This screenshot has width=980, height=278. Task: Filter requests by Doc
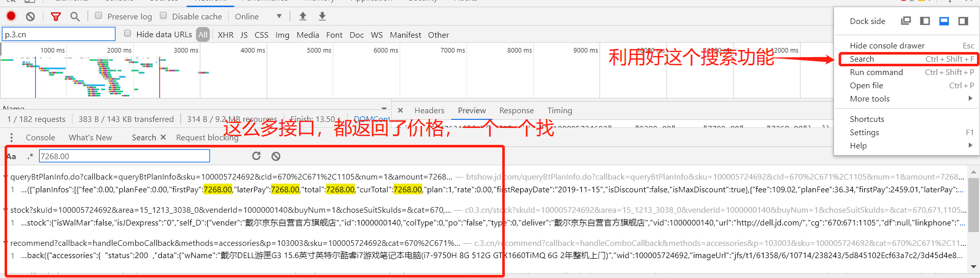(x=357, y=35)
